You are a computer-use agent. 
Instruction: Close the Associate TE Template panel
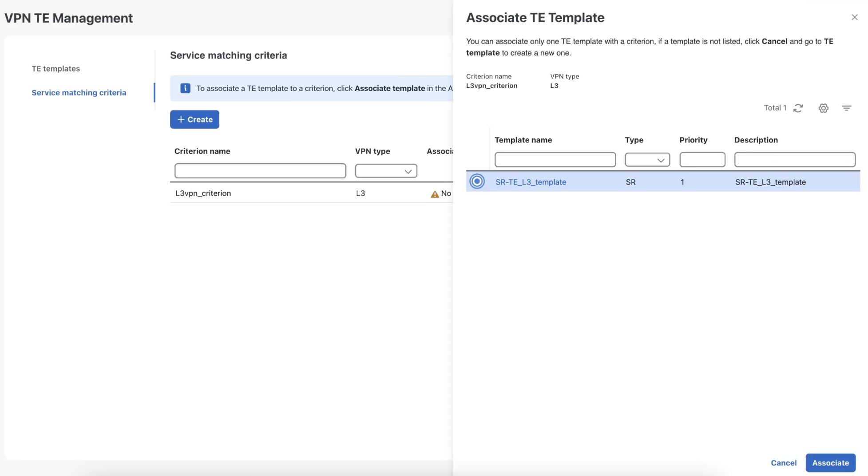click(854, 17)
